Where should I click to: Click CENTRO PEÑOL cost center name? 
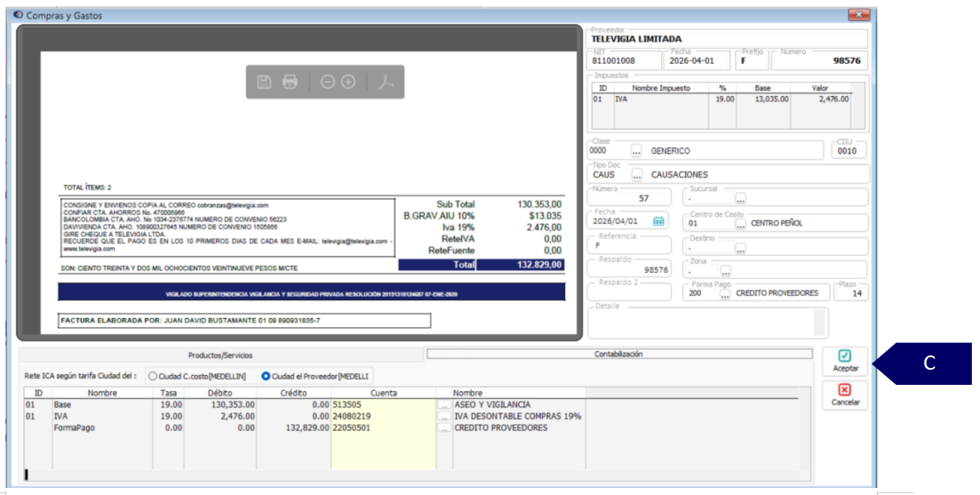tap(777, 223)
